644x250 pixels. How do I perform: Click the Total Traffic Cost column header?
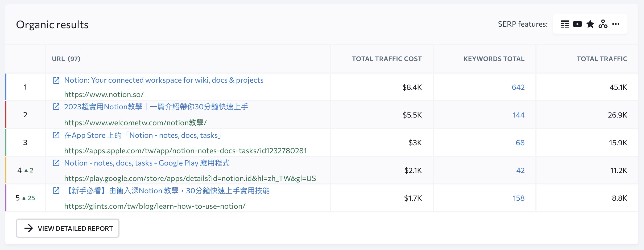point(387,59)
